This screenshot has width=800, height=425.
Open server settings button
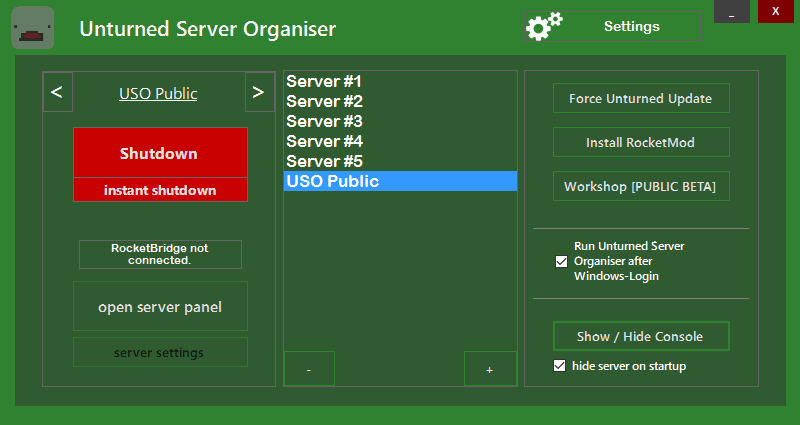(160, 352)
